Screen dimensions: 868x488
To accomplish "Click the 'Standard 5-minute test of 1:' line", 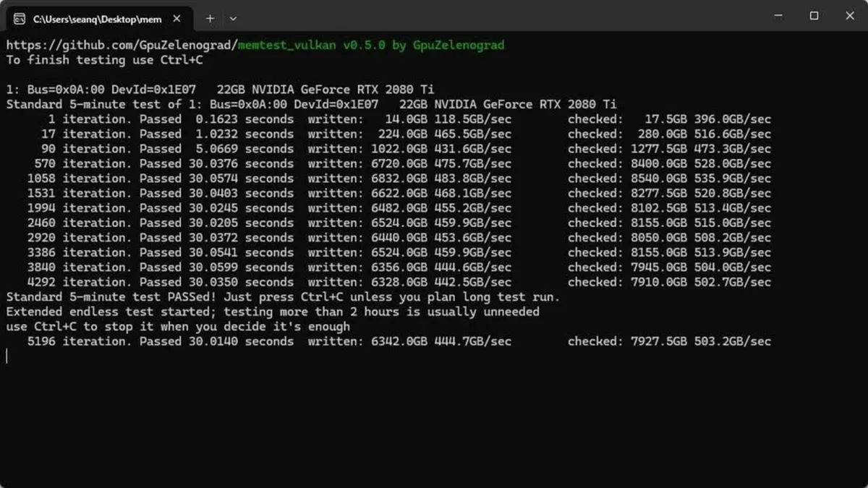I will pos(311,104).
